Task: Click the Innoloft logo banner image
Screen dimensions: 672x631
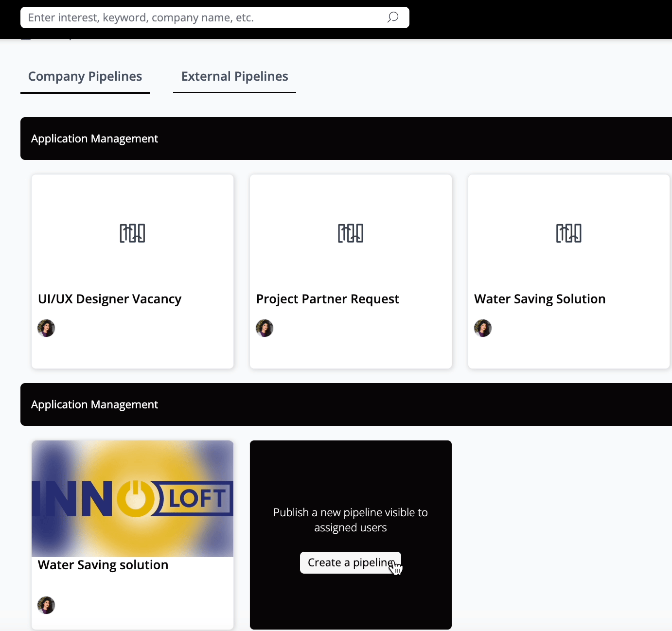Action: 132,499
